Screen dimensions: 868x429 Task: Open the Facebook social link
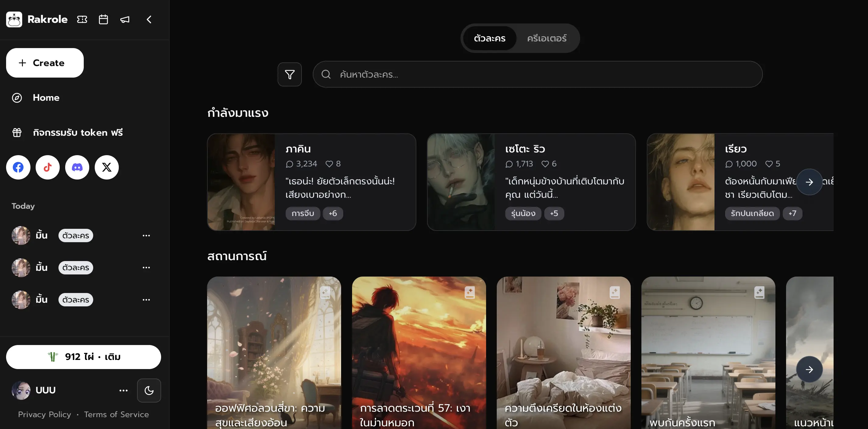coord(18,167)
